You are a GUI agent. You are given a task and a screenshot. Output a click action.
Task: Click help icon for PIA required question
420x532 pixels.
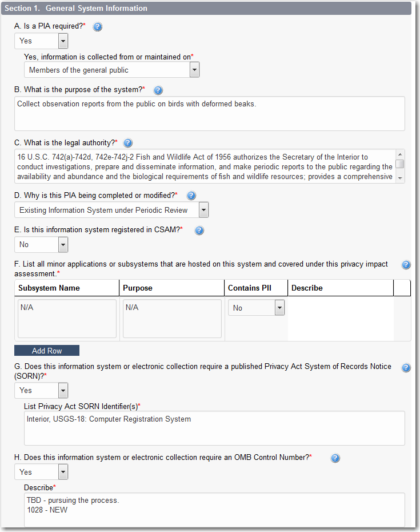pos(98,27)
